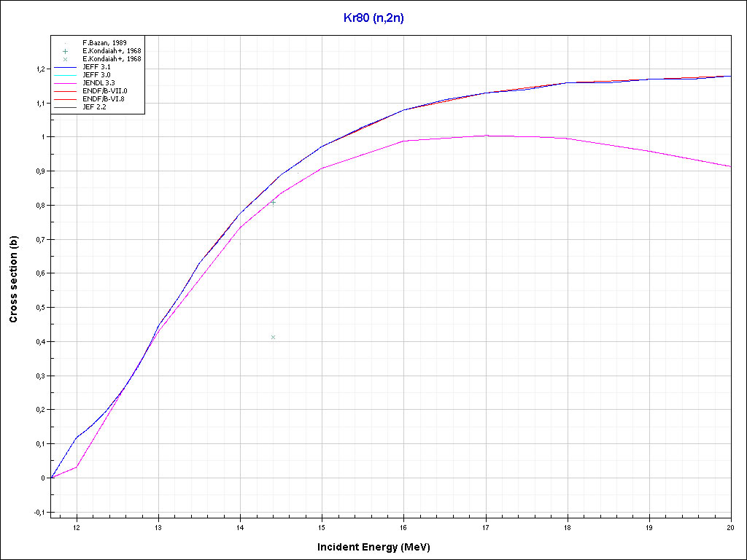Select the ENDF/B-VI.8 legend label
This screenshot has height=560, width=747.
click(104, 98)
